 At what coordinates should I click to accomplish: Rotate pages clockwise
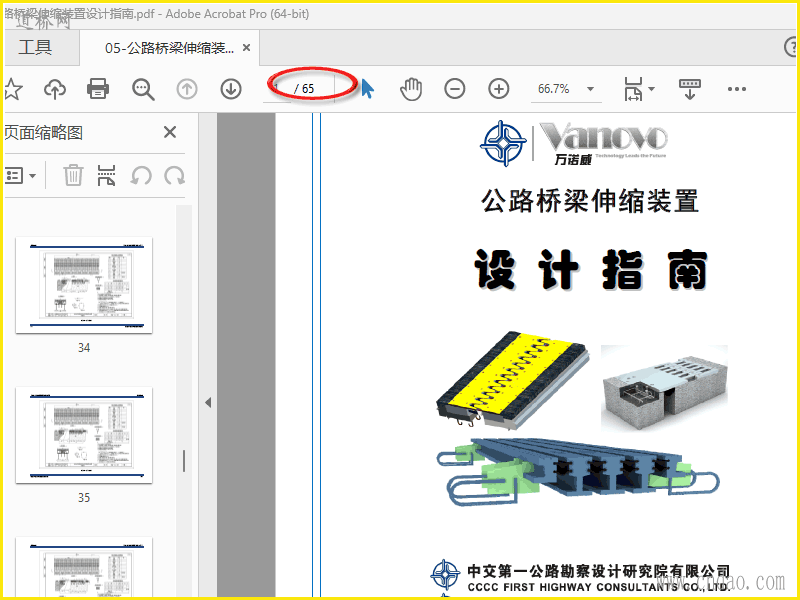(174, 176)
